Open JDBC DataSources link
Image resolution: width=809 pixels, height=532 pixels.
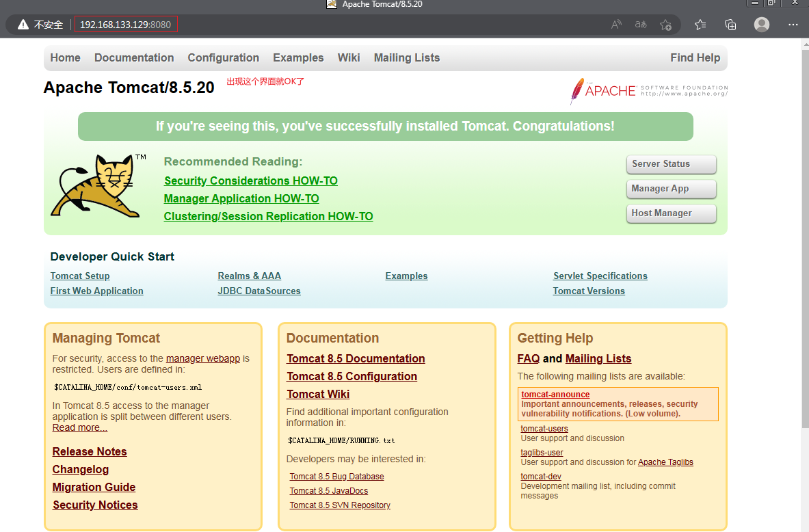point(259,291)
